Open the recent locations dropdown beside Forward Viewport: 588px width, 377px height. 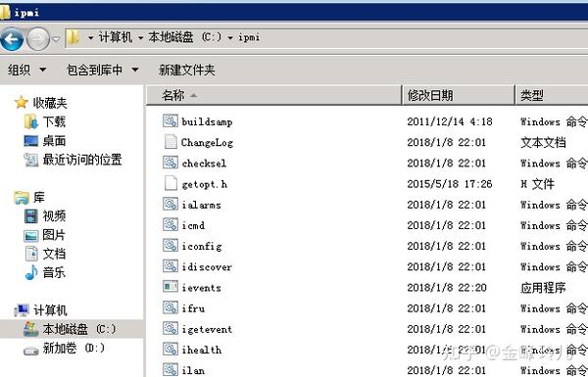click(x=56, y=39)
